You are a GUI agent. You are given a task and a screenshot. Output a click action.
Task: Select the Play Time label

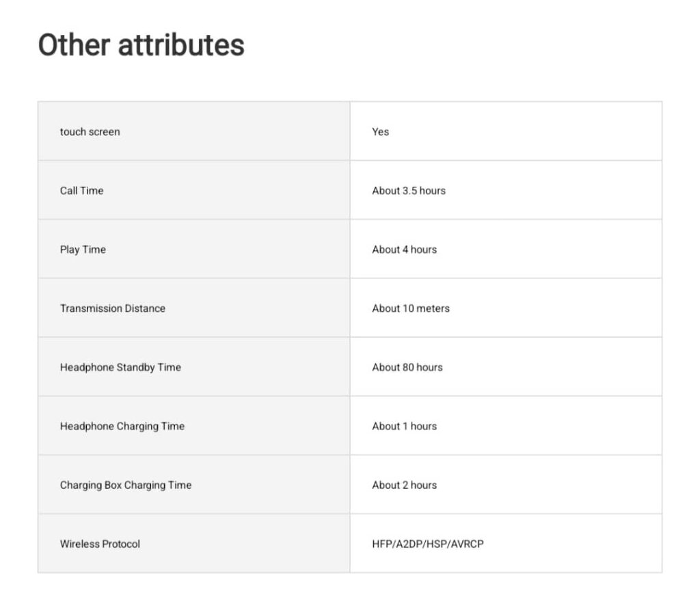[x=83, y=250]
